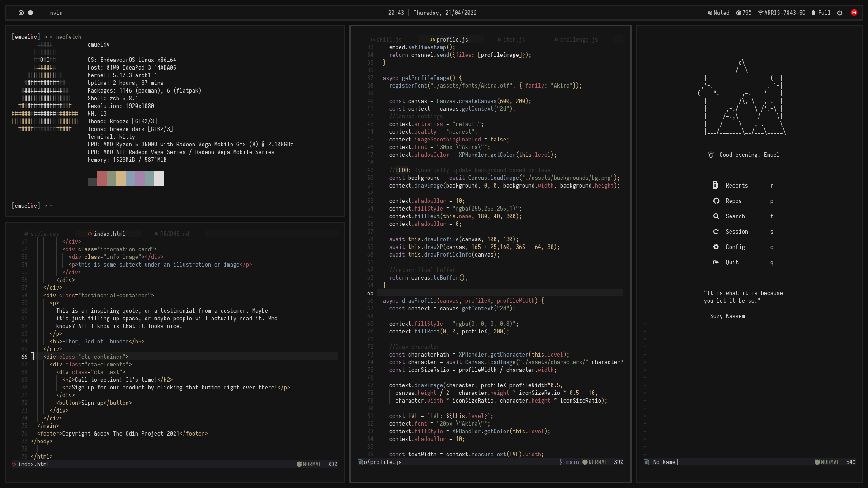
Task: Click the Search dashboard entry
Action: [735, 216]
